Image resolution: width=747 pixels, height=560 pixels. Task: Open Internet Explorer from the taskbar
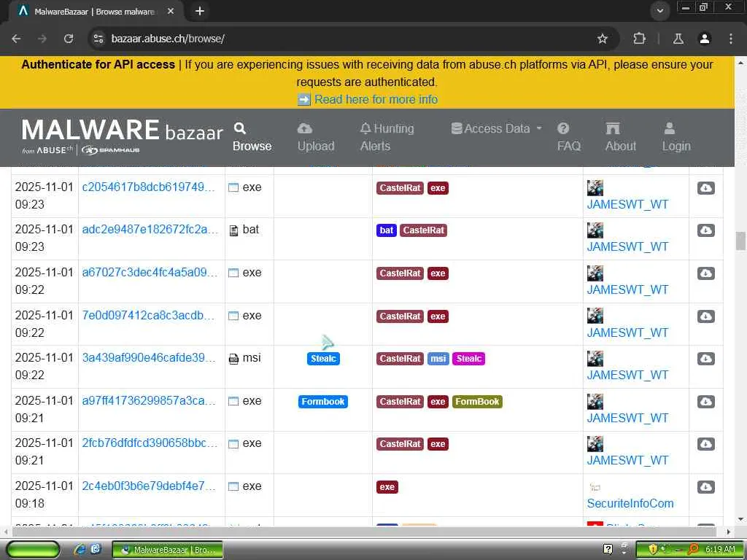click(x=80, y=549)
